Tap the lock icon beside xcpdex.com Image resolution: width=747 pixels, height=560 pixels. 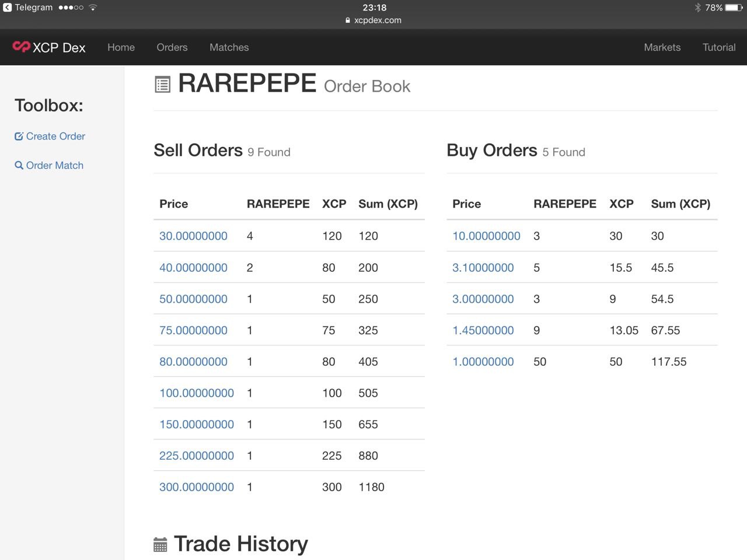348,20
